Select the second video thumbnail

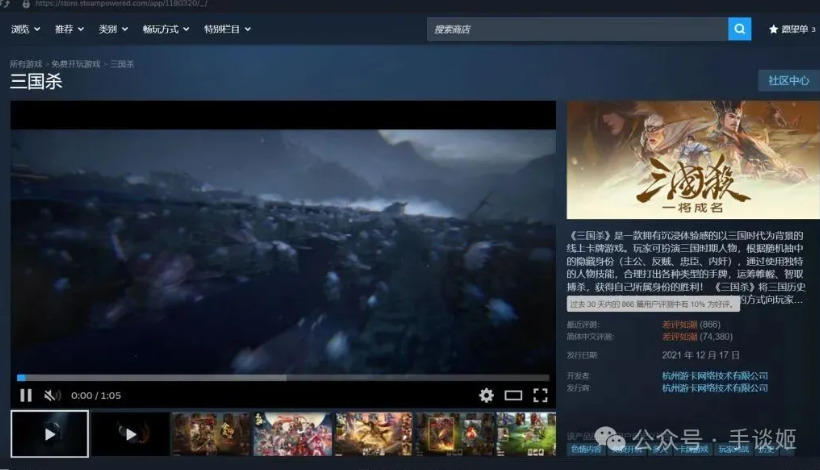130,434
